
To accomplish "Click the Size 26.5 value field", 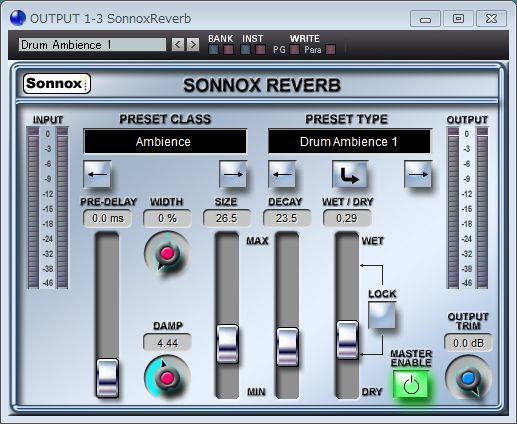I will click(x=227, y=218).
